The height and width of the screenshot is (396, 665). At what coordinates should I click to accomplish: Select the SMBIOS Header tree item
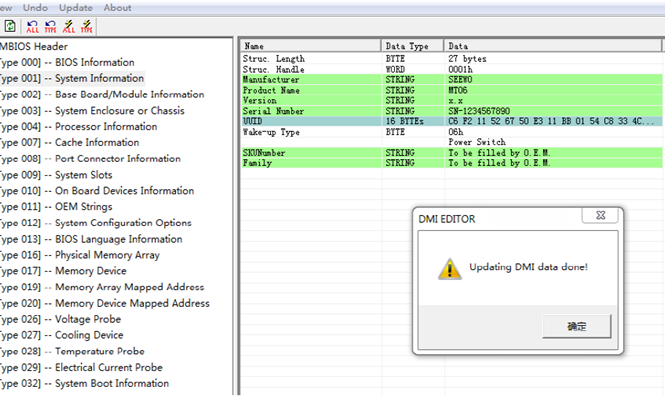pyautogui.click(x=34, y=46)
